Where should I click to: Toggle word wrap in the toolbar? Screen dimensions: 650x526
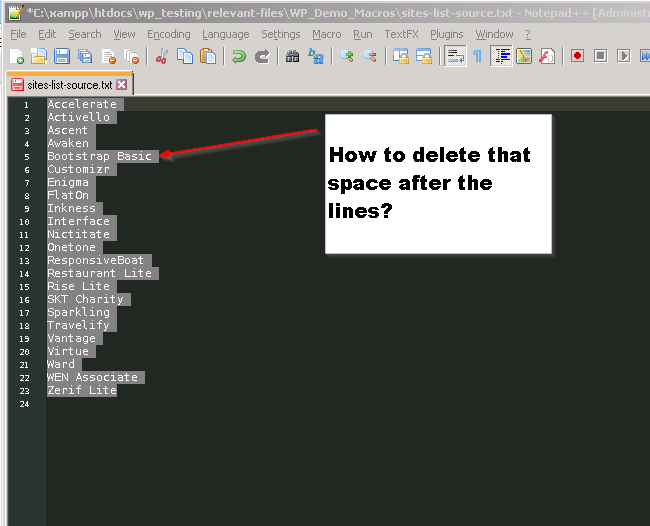(x=454, y=56)
